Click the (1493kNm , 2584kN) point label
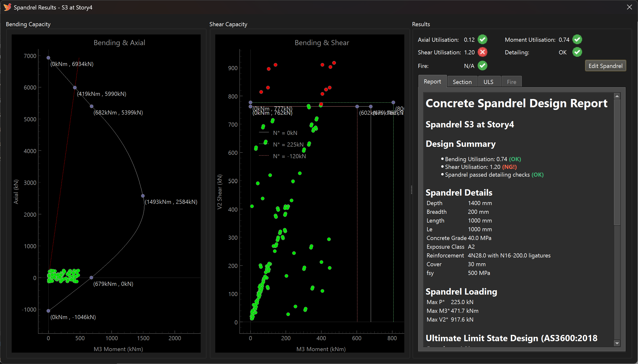 [x=171, y=202]
